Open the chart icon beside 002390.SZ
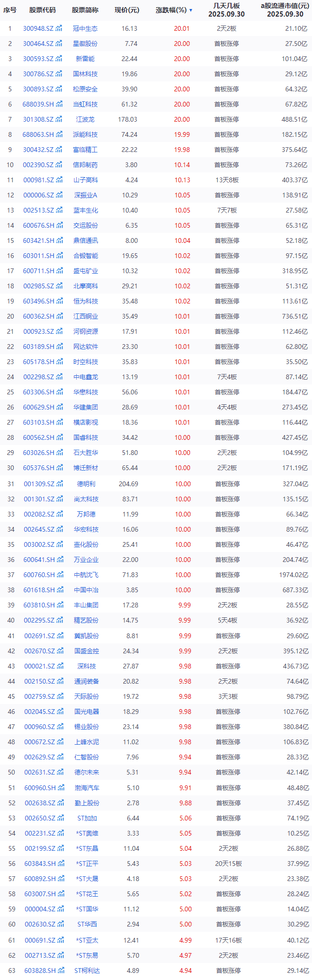 [59, 165]
